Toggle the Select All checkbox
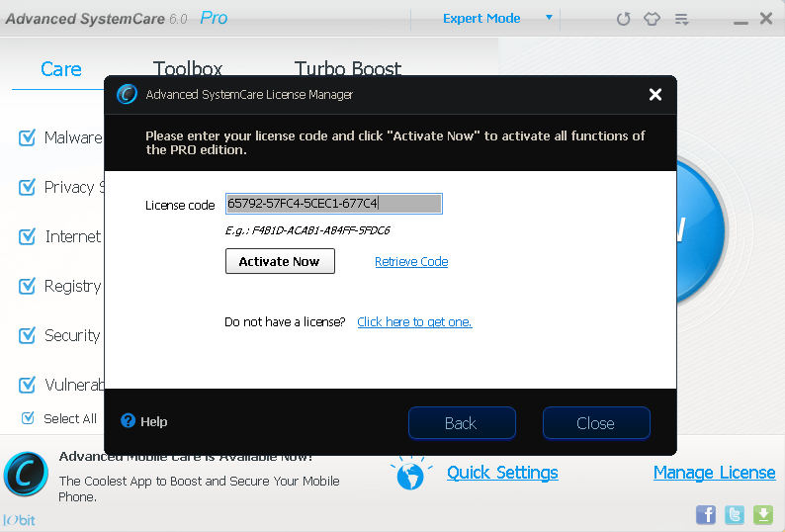The width and height of the screenshot is (785, 532). 28,418
